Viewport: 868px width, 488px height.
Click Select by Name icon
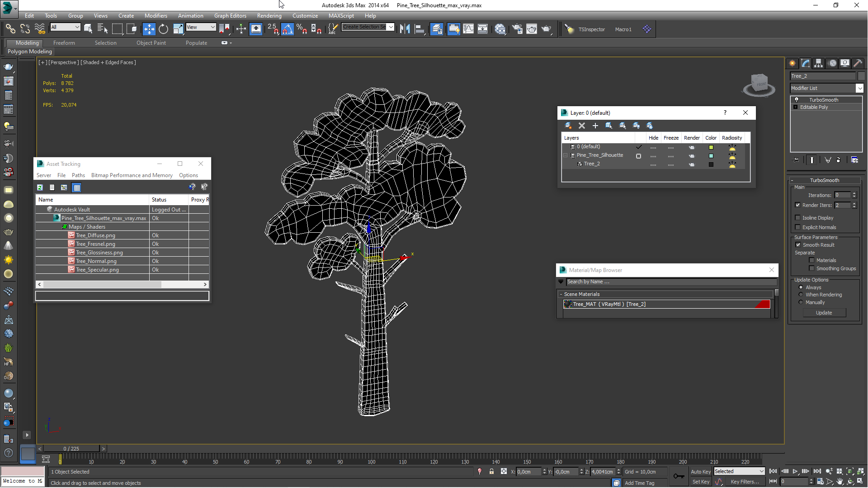pos(103,29)
